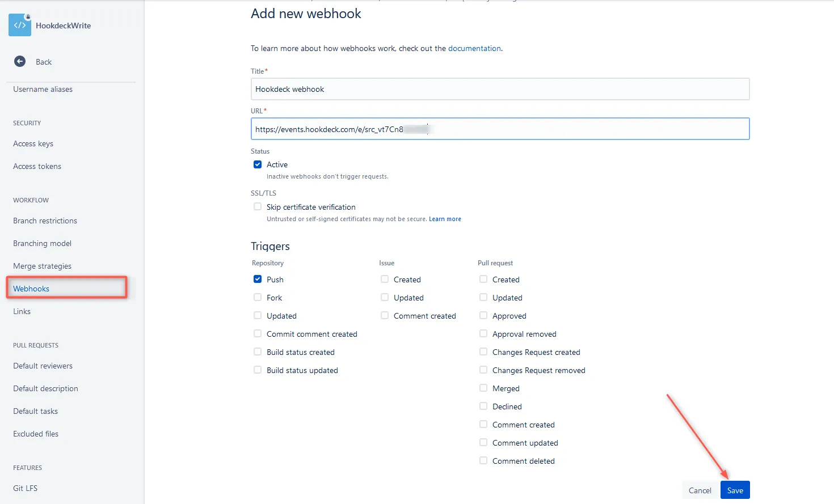Check Pull request Declined trigger
The image size is (834, 504).
(x=483, y=406)
